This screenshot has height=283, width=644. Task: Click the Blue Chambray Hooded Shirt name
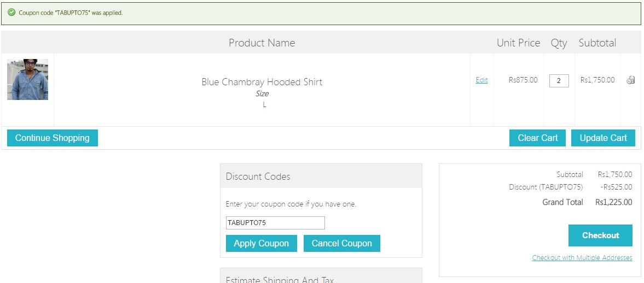pyautogui.click(x=262, y=82)
